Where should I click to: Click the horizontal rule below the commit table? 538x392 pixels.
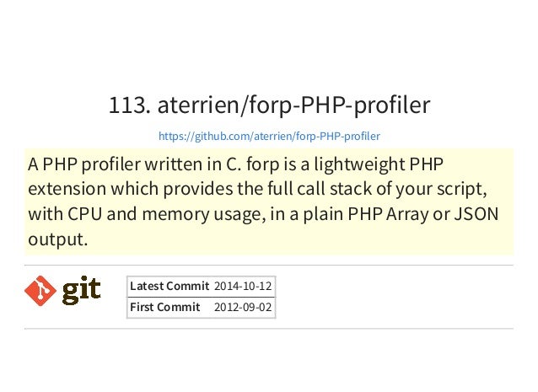pyautogui.click(x=269, y=329)
